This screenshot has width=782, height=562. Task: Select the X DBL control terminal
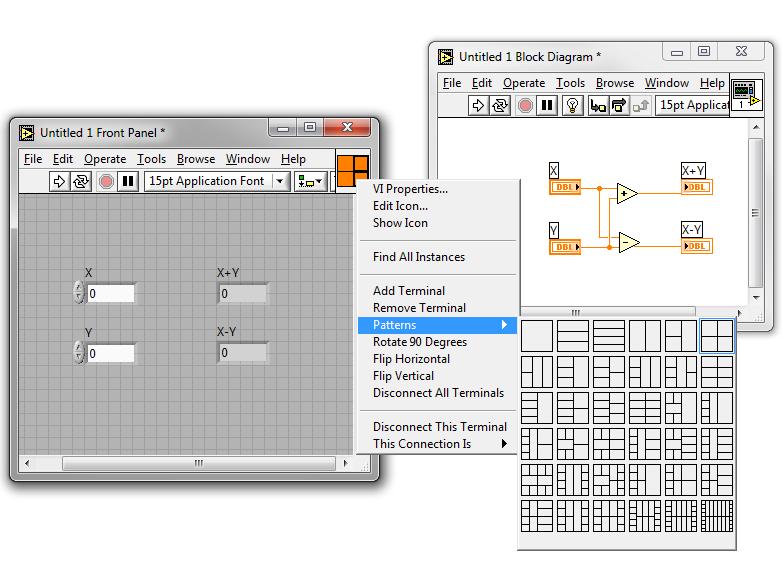(x=565, y=187)
